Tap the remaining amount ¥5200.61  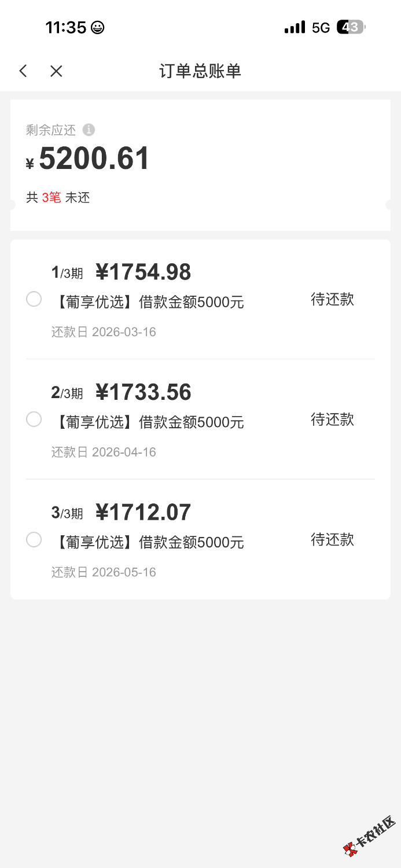tap(88, 159)
